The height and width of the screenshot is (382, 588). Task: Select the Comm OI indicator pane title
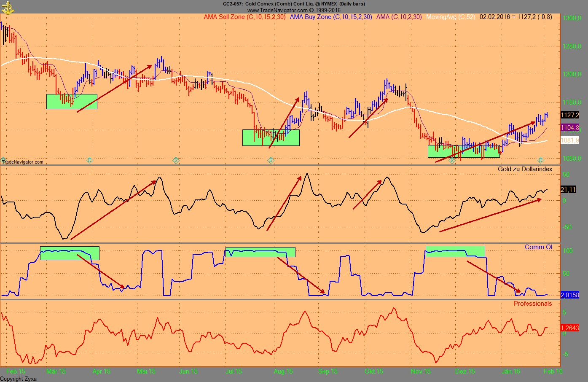(x=538, y=247)
